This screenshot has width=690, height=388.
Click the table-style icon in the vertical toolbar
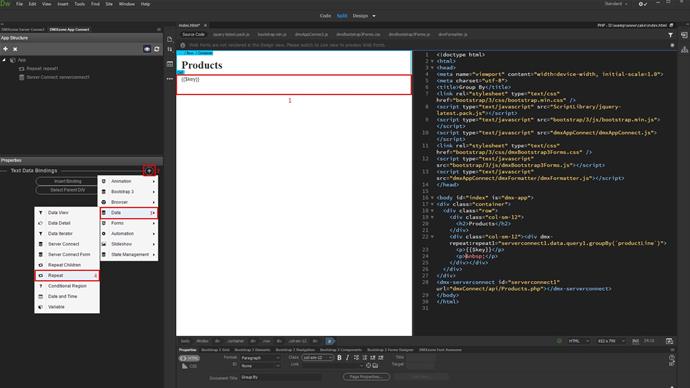pos(170,64)
